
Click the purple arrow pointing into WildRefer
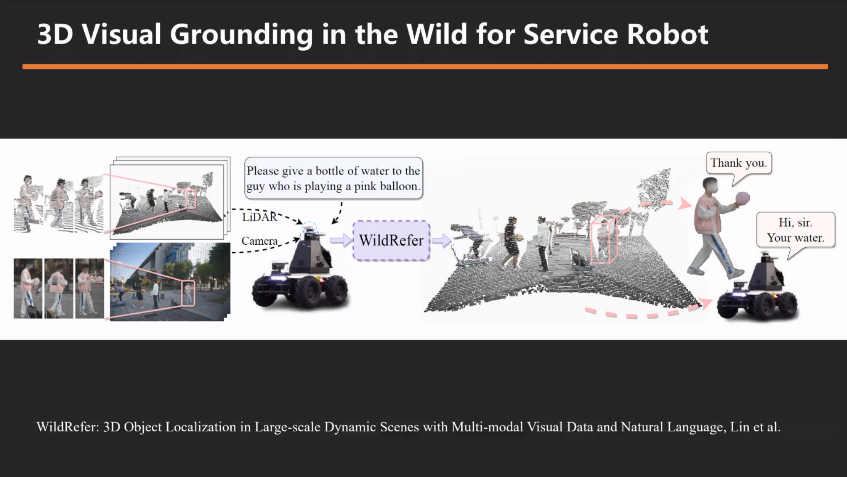342,241
